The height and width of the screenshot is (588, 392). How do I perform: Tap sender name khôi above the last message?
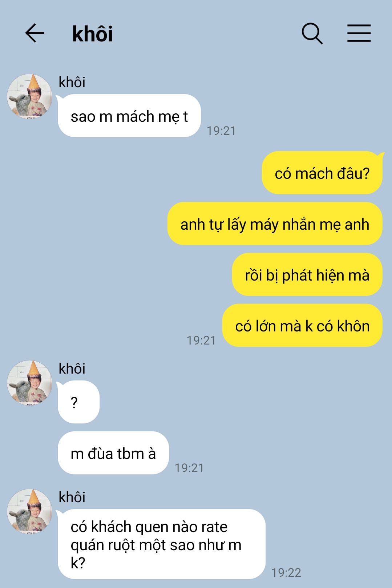[x=72, y=497]
